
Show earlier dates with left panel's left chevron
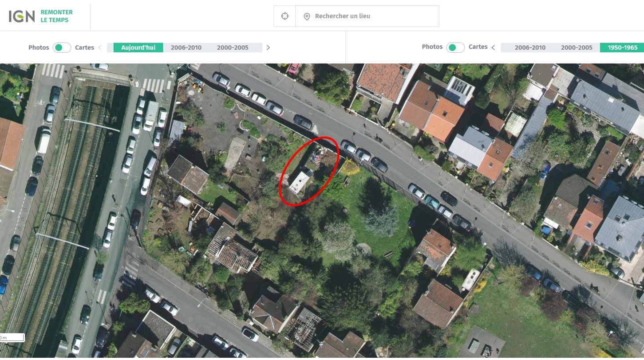click(x=100, y=47)
